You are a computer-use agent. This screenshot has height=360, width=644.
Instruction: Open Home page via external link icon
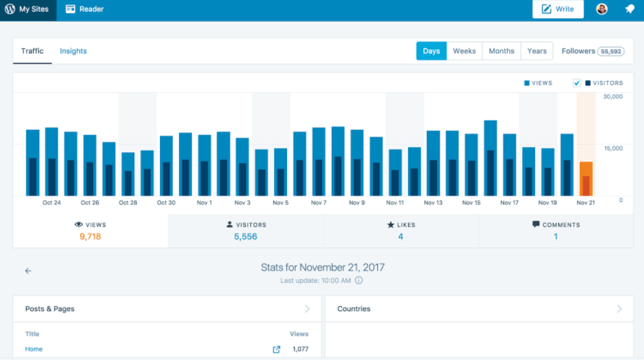coord(276,349)
